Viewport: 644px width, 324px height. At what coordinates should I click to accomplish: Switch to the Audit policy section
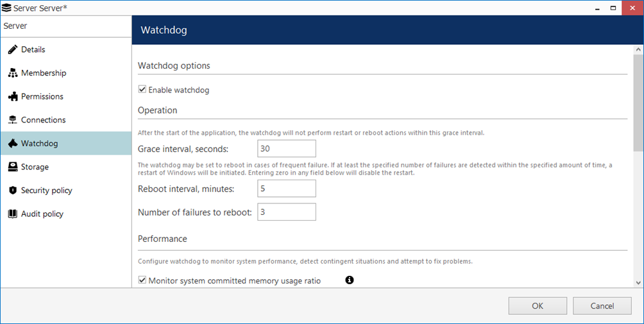coord(42,214)
